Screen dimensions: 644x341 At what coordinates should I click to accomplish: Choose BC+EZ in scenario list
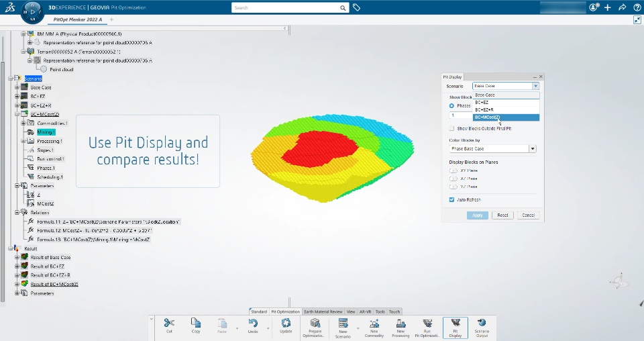point(506,102)
